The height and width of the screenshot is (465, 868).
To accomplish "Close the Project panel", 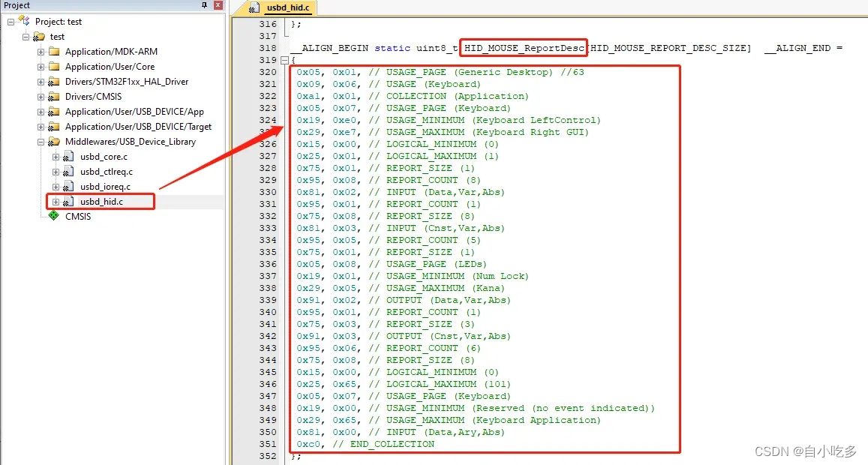I will (218, 5).
